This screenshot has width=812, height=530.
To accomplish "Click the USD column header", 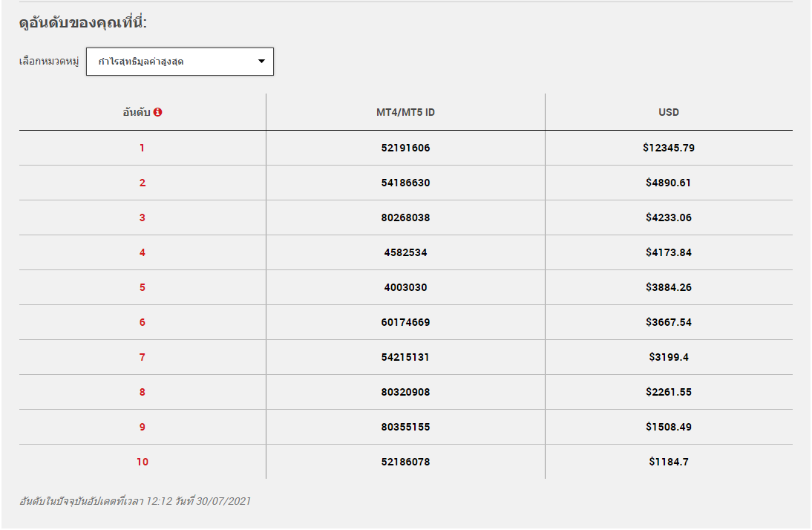I will tap(669, 112).
